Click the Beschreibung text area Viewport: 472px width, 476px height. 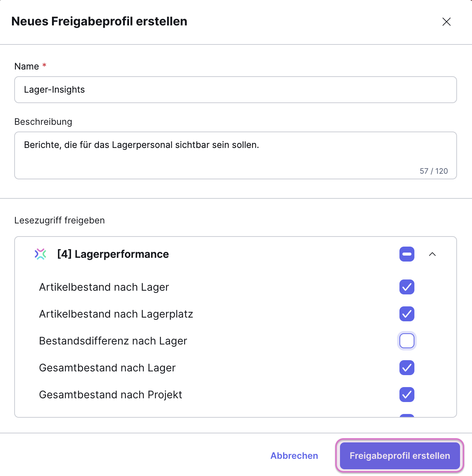click(236, 155)
